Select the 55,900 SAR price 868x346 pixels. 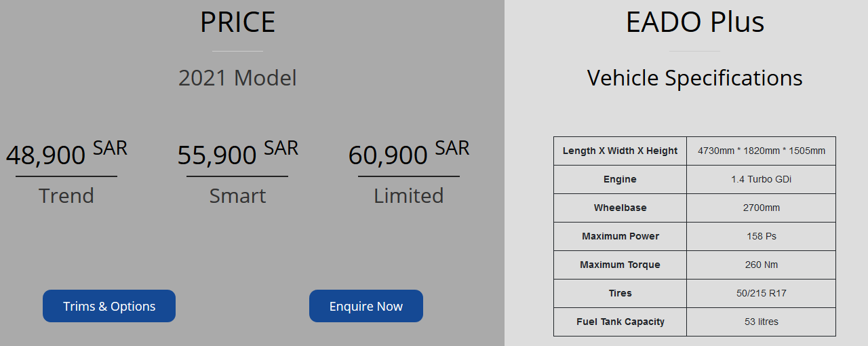pyautogui.click(x=237, y=154)
